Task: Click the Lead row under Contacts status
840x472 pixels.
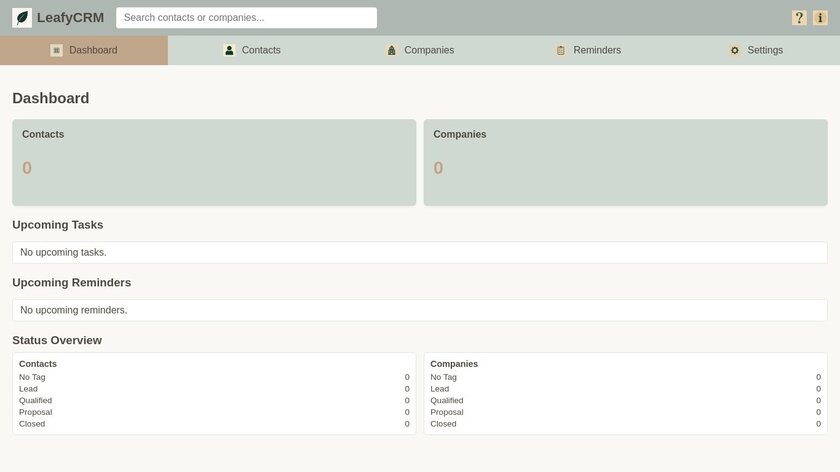Action: 214,389
